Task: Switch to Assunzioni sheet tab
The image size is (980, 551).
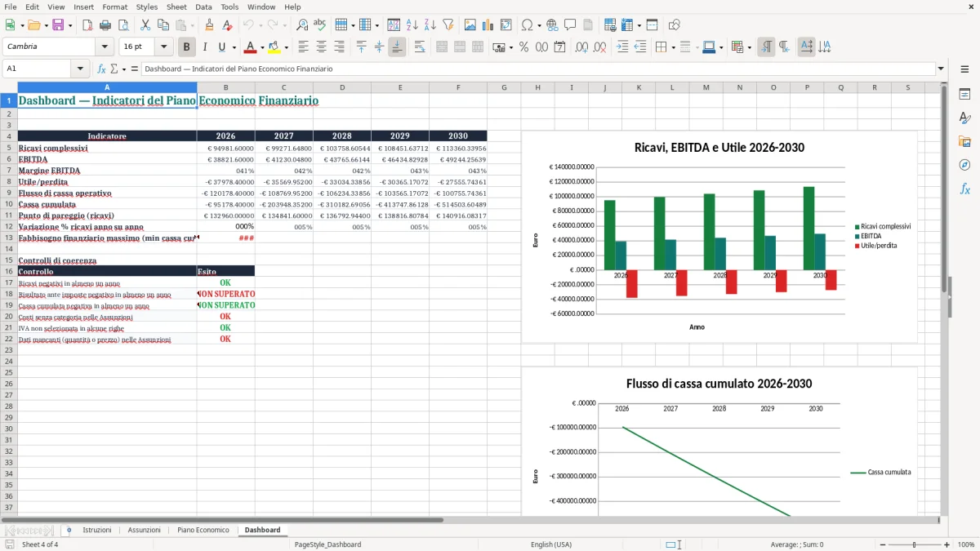Action: click(145, 530)
